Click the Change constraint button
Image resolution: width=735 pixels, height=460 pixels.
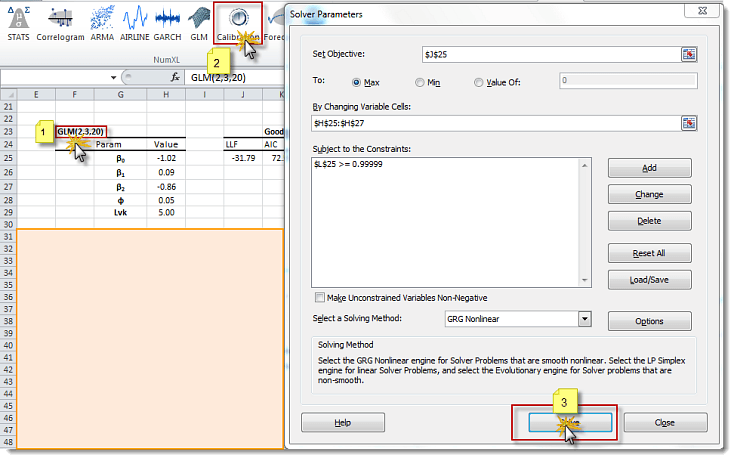(649, 194)
